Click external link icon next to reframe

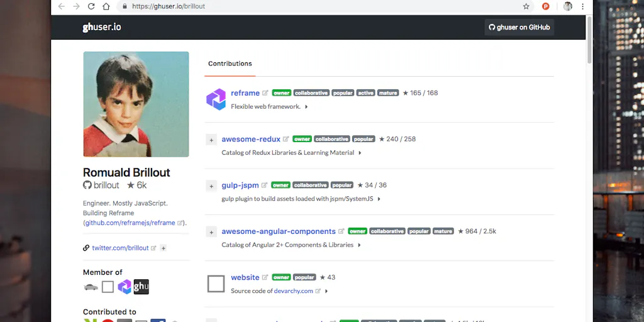pos(265,93)
